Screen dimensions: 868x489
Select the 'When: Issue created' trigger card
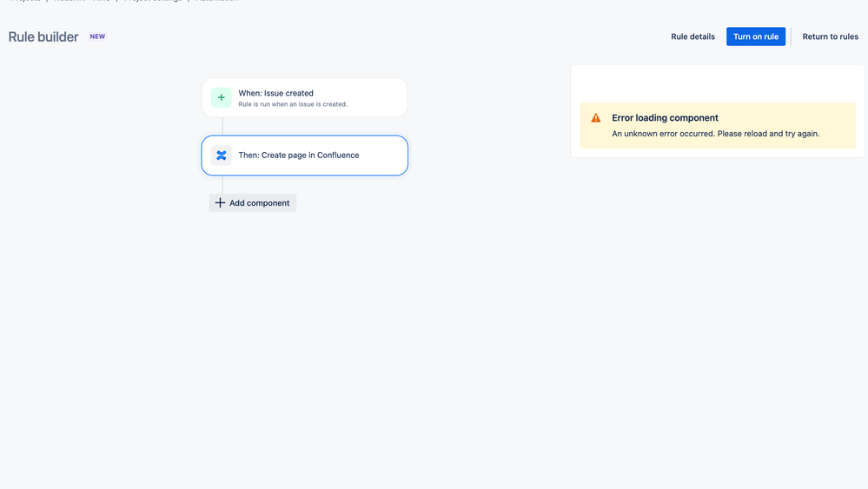coord(304,97)
